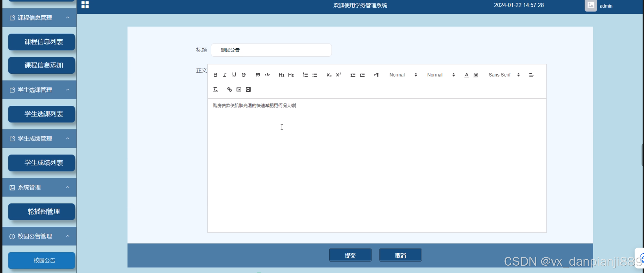This screenshot has width=644, height=273.
Task: Toggle italic formatting in editor toolbar
Action: 225,75
